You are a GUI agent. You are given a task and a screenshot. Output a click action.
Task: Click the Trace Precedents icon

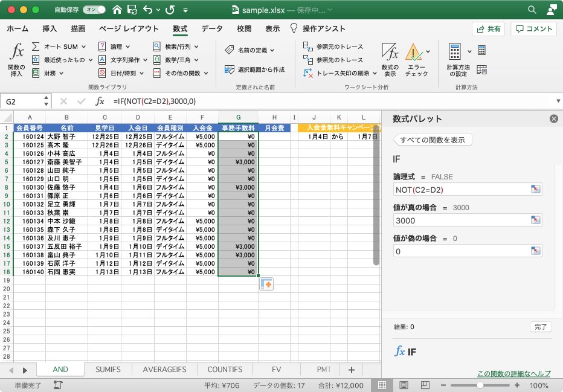(309, 47)
